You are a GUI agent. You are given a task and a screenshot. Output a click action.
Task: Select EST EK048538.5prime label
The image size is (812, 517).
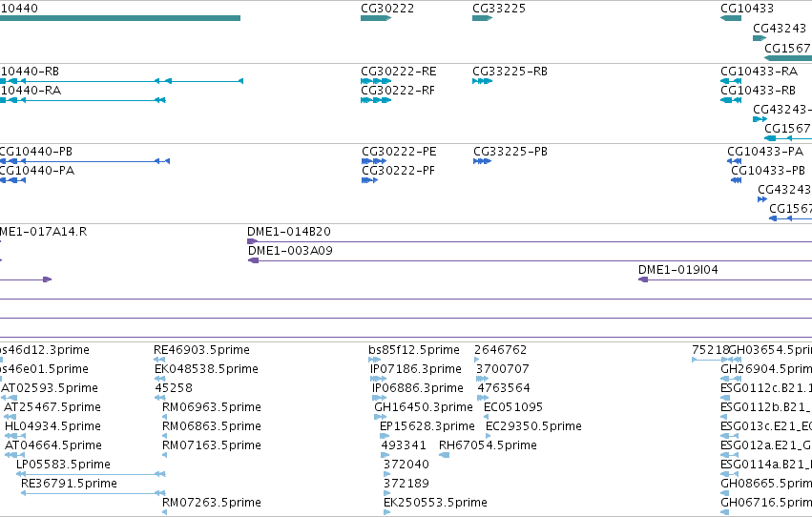207,369
